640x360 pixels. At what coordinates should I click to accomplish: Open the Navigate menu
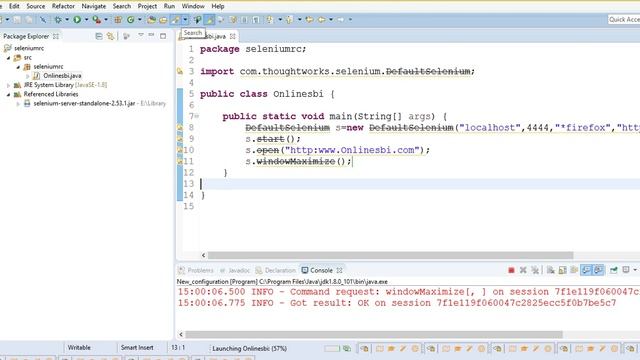tap(93, 6)
